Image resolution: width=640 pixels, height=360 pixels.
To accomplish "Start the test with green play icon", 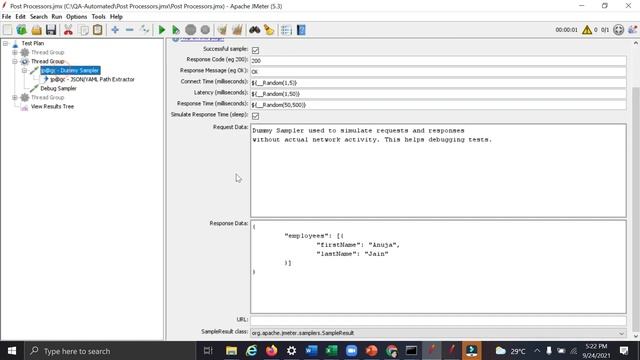I will 162,30.
